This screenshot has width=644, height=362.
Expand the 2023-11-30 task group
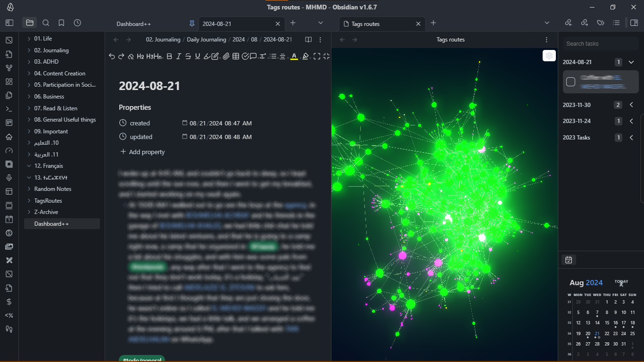[631, 105]
